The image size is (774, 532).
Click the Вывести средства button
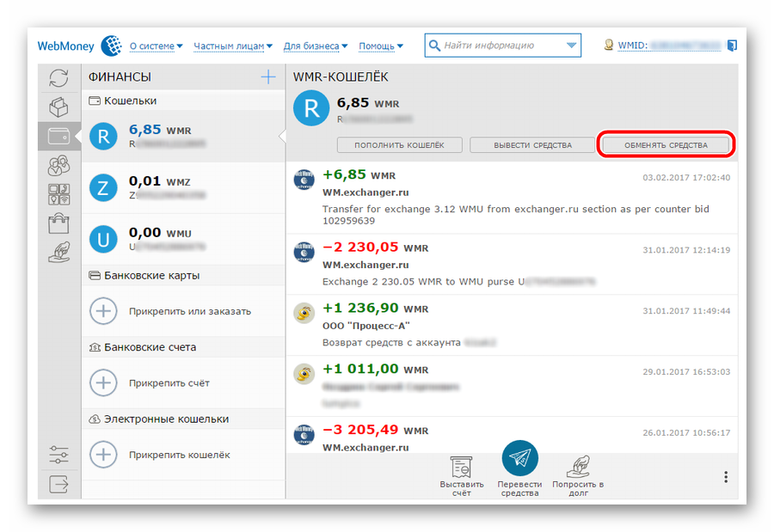(x=532, y=145)
